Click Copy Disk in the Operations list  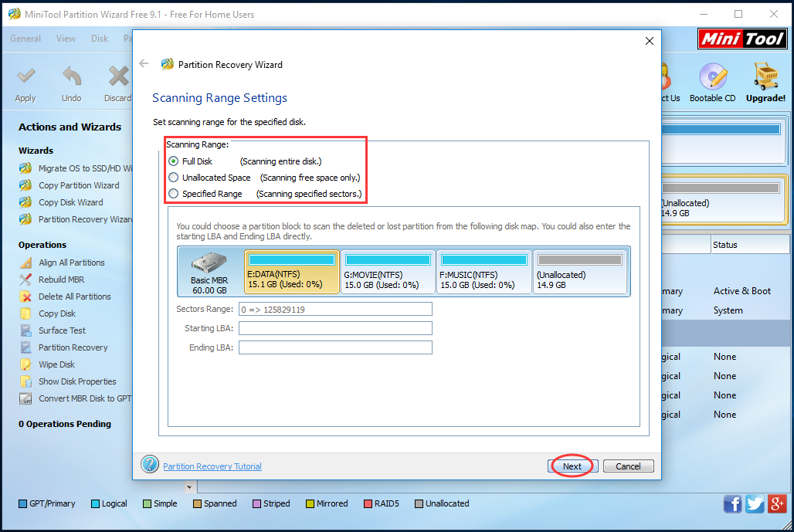coord(48,313)
